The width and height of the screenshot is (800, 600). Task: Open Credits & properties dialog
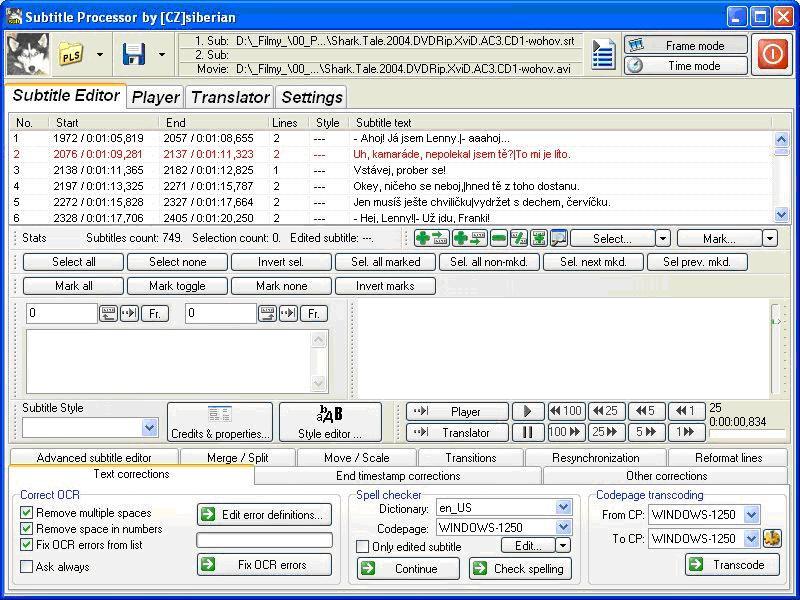point(220,422)
